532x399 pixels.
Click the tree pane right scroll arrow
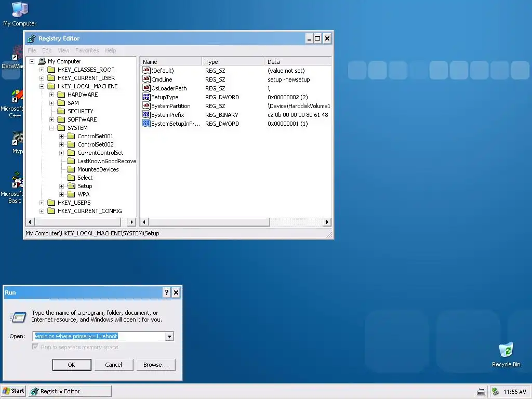click(131, 222)
